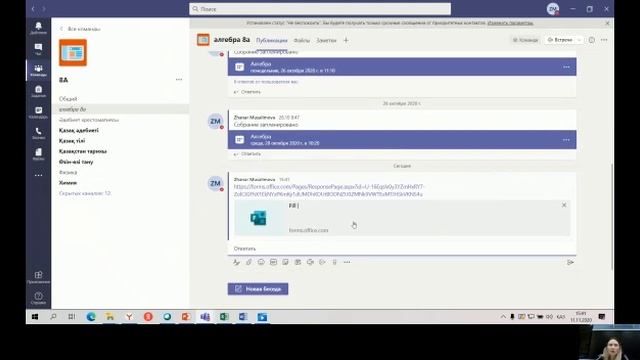Open the Algebra meeting on 26 October
The image size is (640, 360).
(402, 67)
